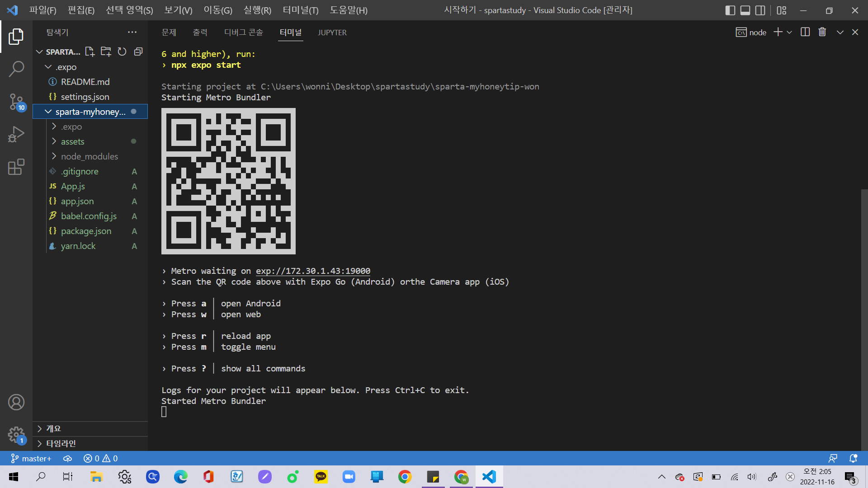Open the Accounts menu in activity bar

(16, 402)
